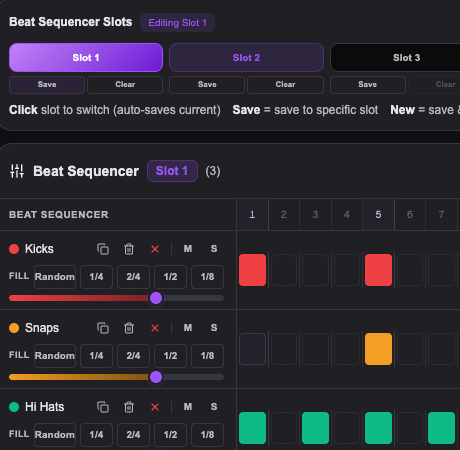Click the Slot 1 badge beside Beat Sequencer
The height and width of the screenshot is (450, 460).
tap(172, 171)
